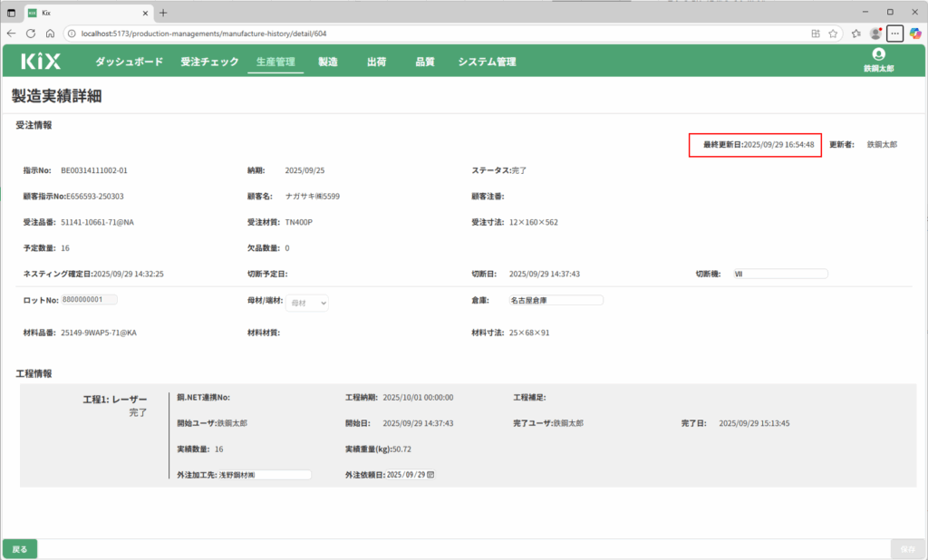This screenshot has height=560, width=928.
Task: Open a new browser tab with plus
Action: click(163, 13)
